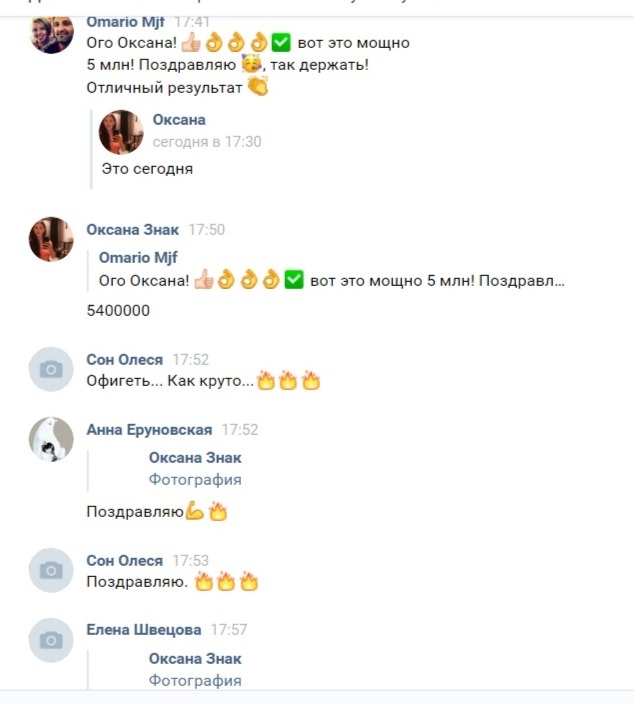This screenshot has width=634, height=704.
Task: Click Оксана's avatar in quoted reply
Action: click(x=121, y=132)
